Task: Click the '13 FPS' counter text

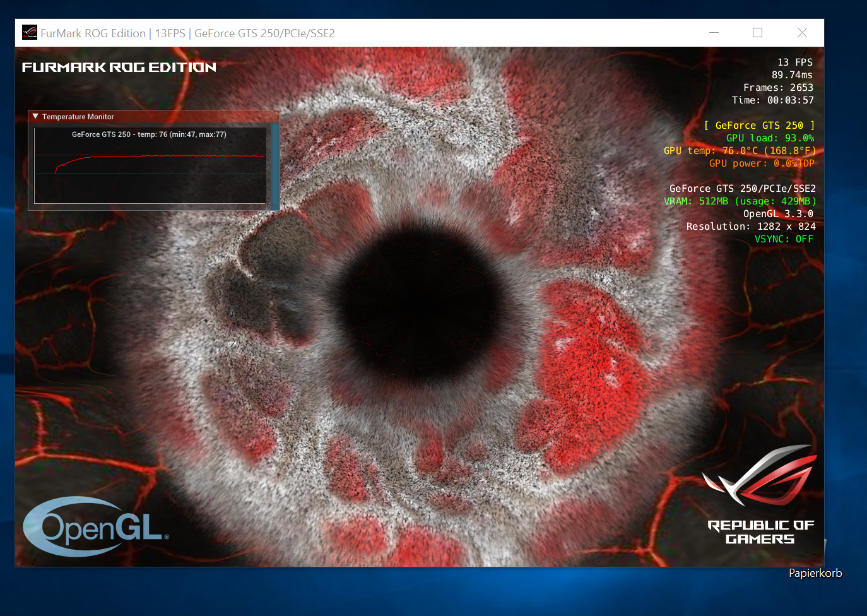Action: (x=795, y=62)
